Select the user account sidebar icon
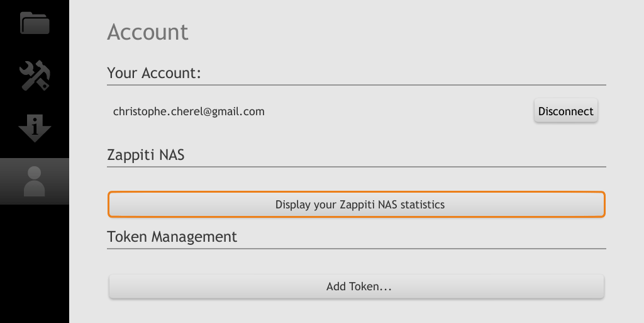The height and width of the screenshot is (323, 644). click(x=35, y=181)
